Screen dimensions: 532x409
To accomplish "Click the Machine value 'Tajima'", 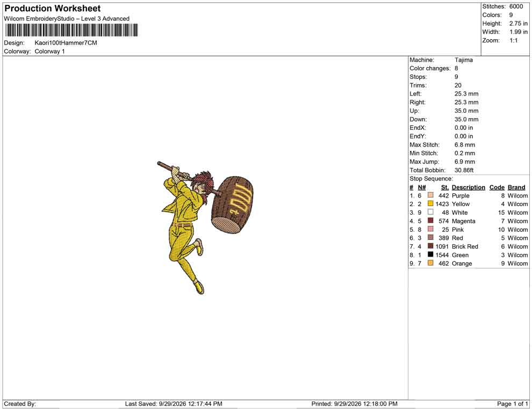I will (463, 60).
